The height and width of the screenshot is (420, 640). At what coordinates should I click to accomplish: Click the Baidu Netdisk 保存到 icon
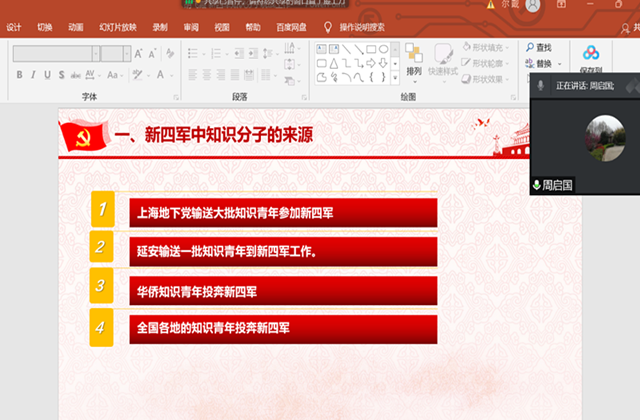click(x=591, y=59)
